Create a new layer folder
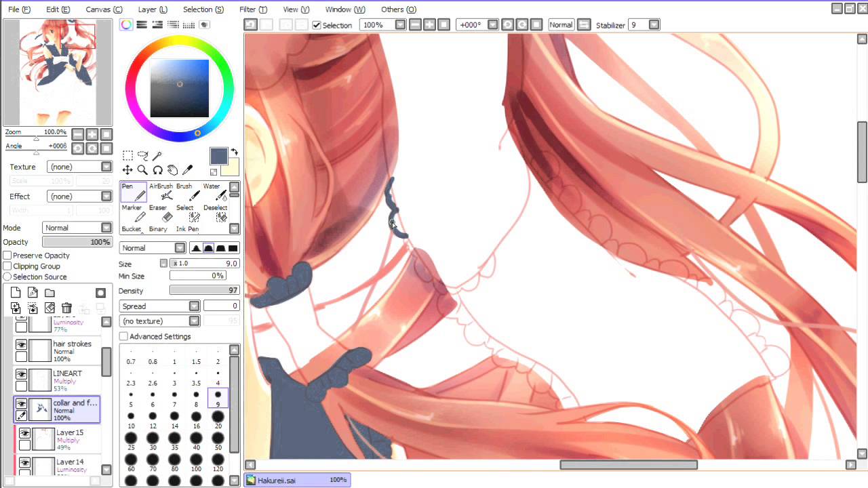The width and height of the screenshot is (868, 488). point(50,293)
